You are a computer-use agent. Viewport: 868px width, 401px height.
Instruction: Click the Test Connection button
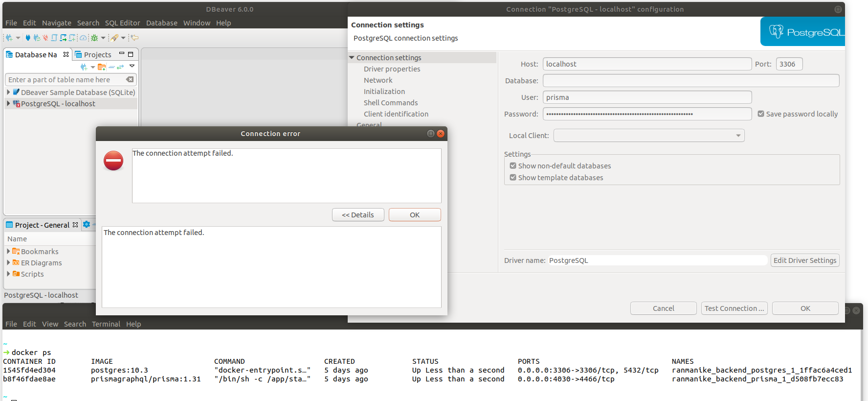tap(734, 308)
